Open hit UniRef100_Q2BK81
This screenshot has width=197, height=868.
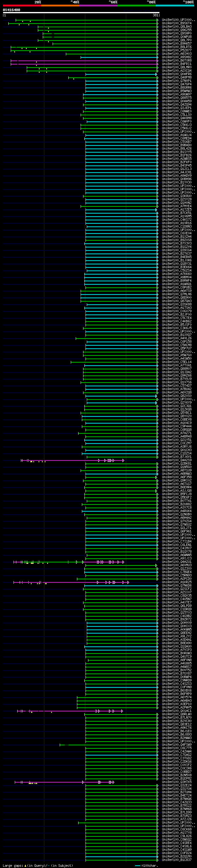[x=176, y=464]
